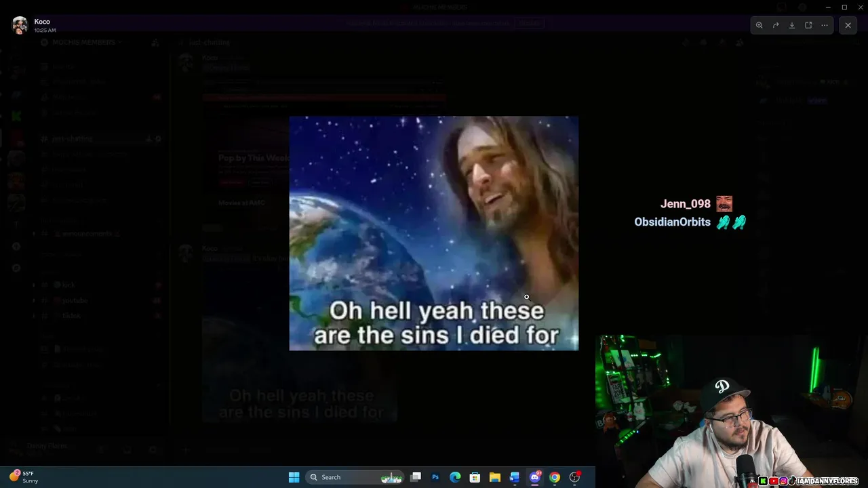Download the image with the download icon
868x488 pixels.
(792, 25)
